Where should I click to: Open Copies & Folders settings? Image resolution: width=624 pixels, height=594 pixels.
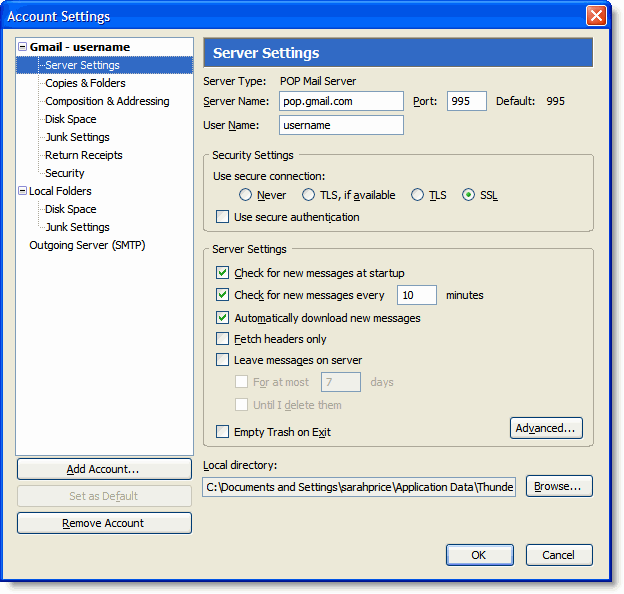pos(85,83)
